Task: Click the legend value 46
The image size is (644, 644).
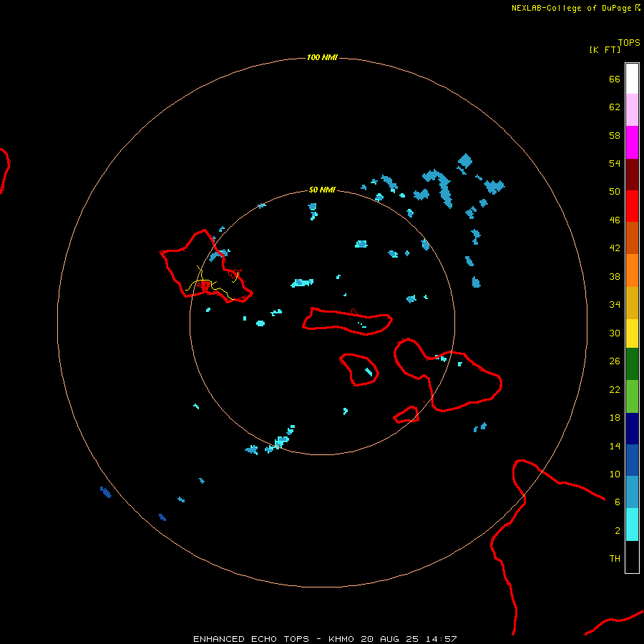Action: click(x=615, y=220)
